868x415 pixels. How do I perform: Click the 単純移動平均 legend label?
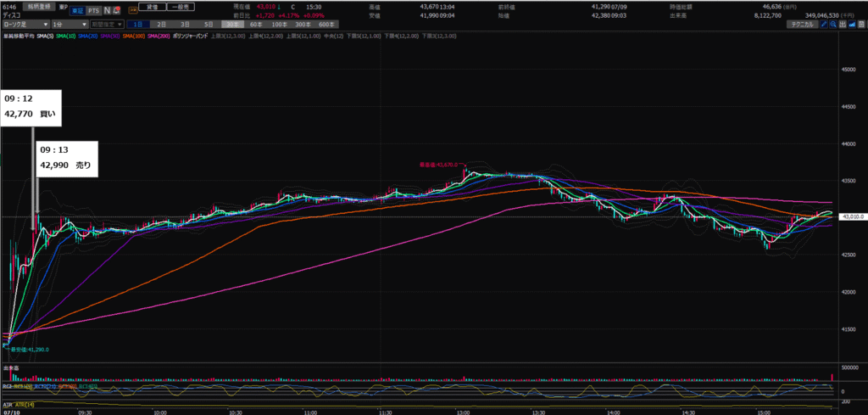(19, 36)
